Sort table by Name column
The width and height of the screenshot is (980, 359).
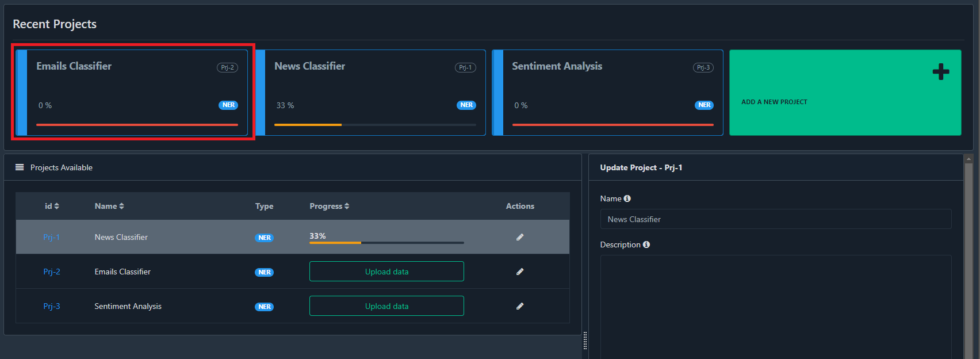(109, 206)
